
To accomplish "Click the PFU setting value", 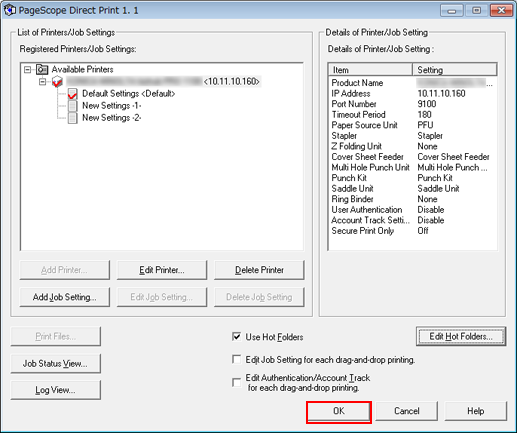I will [425, 125].
